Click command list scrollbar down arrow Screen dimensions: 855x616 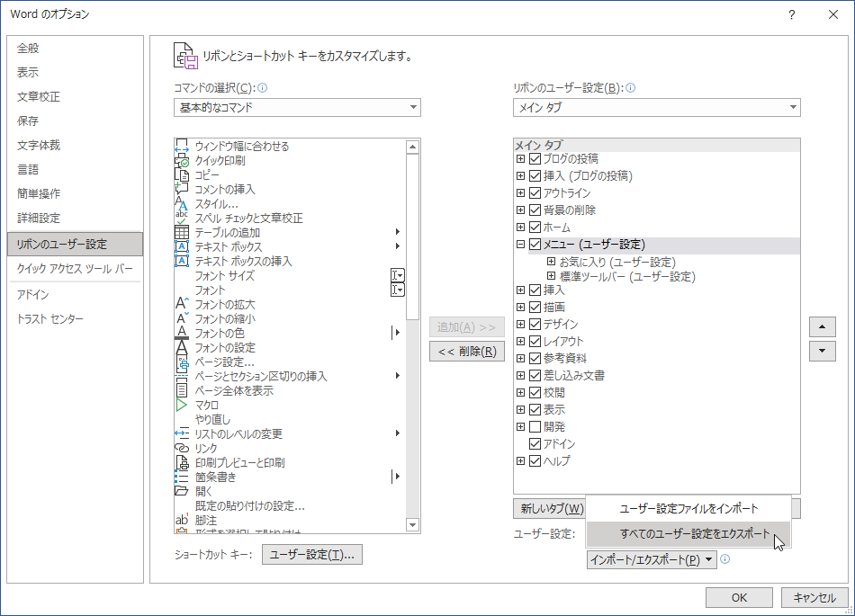(413, 525)
